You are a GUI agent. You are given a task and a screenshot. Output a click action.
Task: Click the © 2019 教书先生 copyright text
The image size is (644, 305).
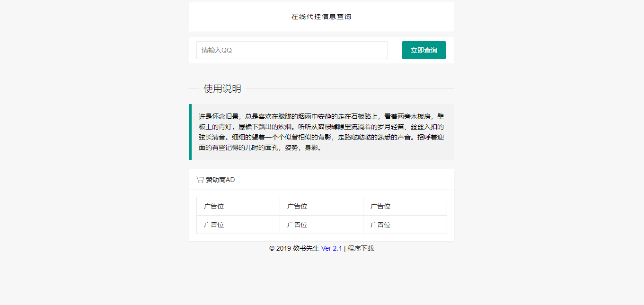(294, 248)
